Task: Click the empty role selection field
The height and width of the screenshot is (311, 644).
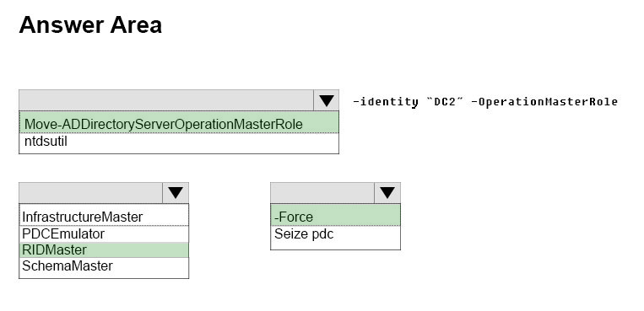Action: point(91,193)
